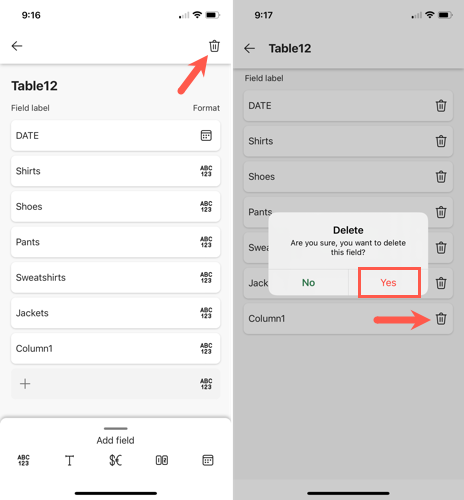Confirm deletion by tapping Yes
Screen dimensions: 464x500
(x=388, y=283)
